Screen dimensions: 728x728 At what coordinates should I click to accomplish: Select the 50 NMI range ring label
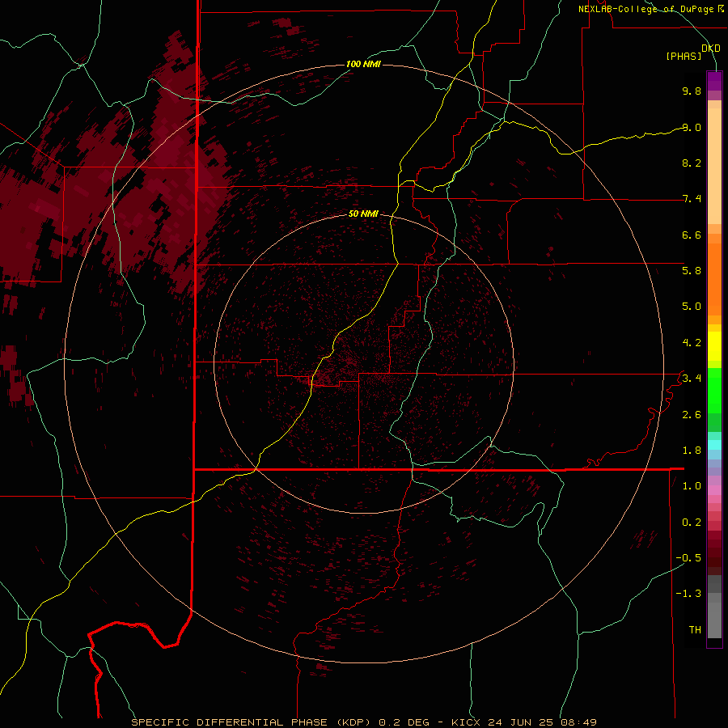click(x=363, y=214)
